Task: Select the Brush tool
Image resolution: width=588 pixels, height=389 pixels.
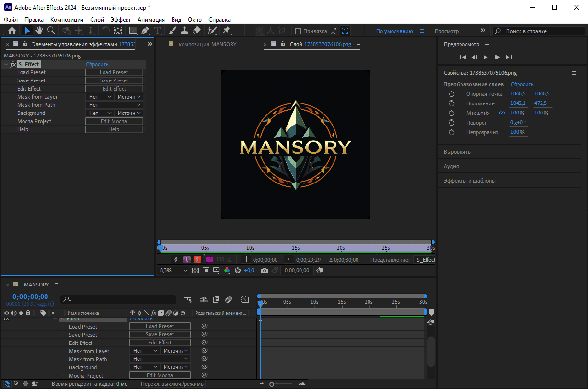Action: coord(173,31)
